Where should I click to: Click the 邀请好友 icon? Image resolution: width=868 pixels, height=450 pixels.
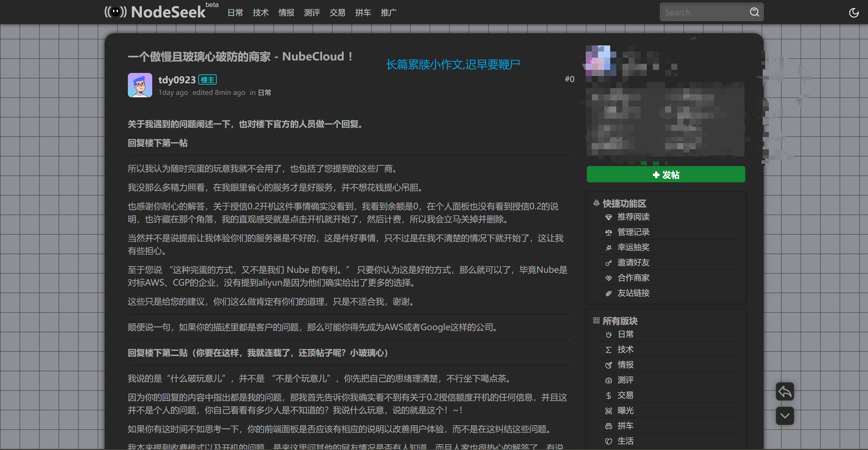(608, 263)
